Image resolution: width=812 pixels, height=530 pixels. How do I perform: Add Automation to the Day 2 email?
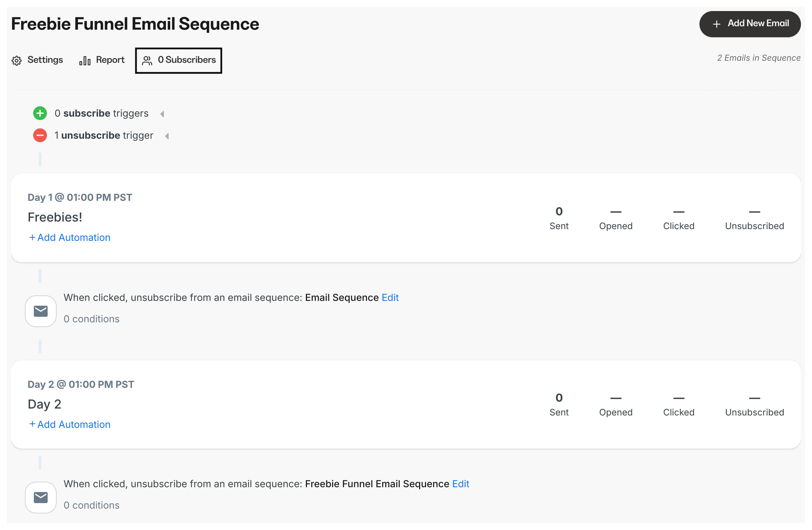click(70, 424)
